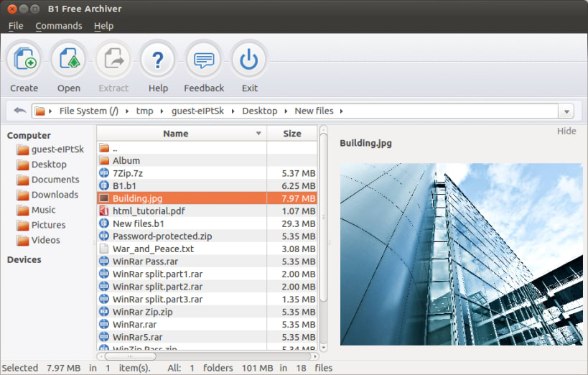The width and height of the screenshot is (588, 375).
Task: Click the Devices sidebar heading
Action: pos(24,260)
